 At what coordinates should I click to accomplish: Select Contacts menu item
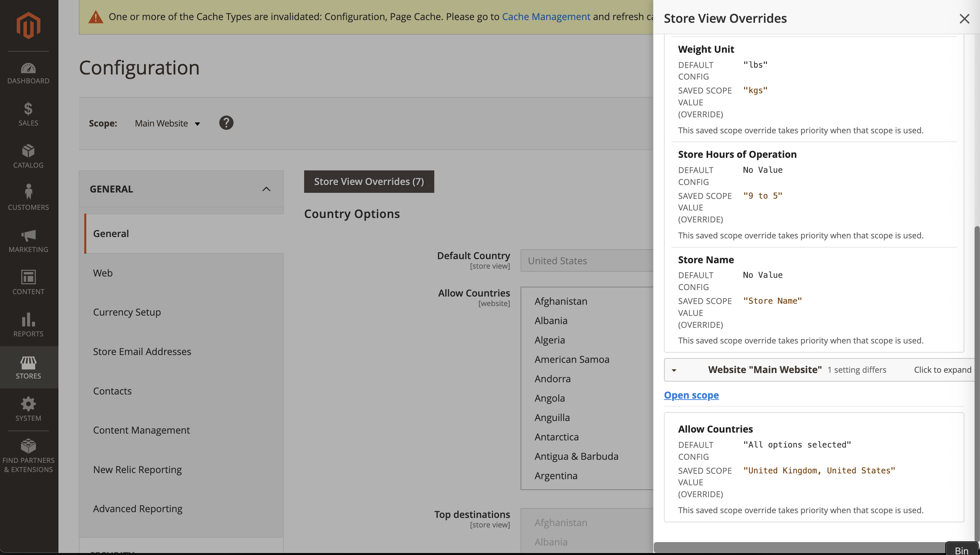(184, 391)
